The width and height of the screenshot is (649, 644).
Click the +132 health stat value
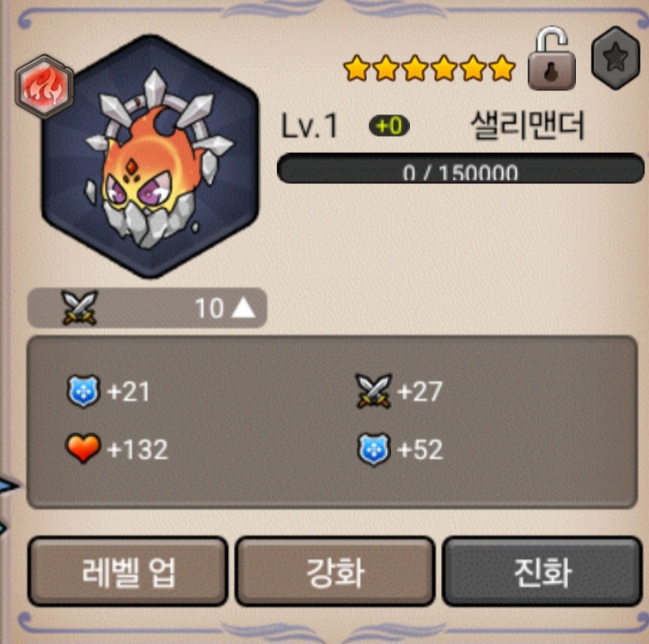tap(138, 450)
